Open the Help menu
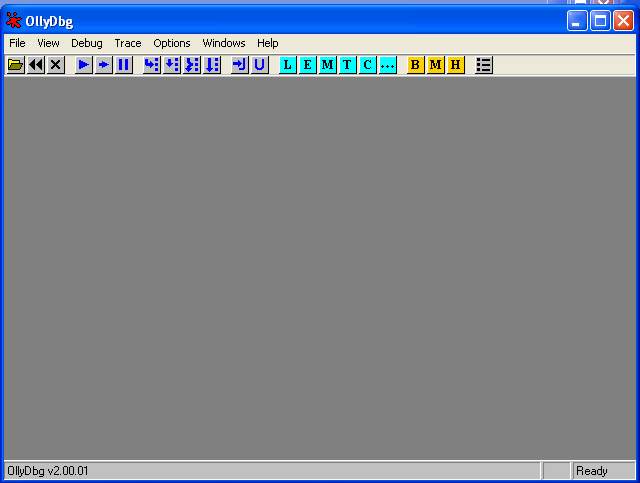Image resolution: width=640 pixels, height=483 pixels. (267, 43)
